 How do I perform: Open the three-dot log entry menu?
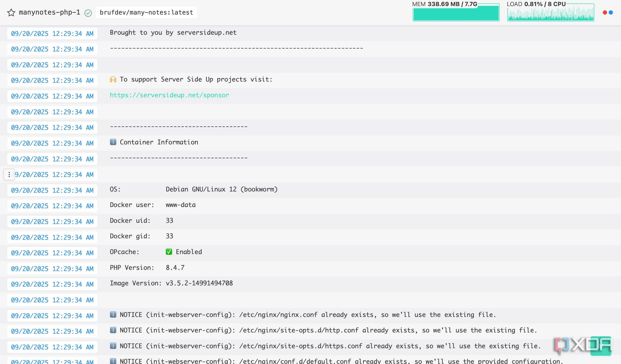9,175
